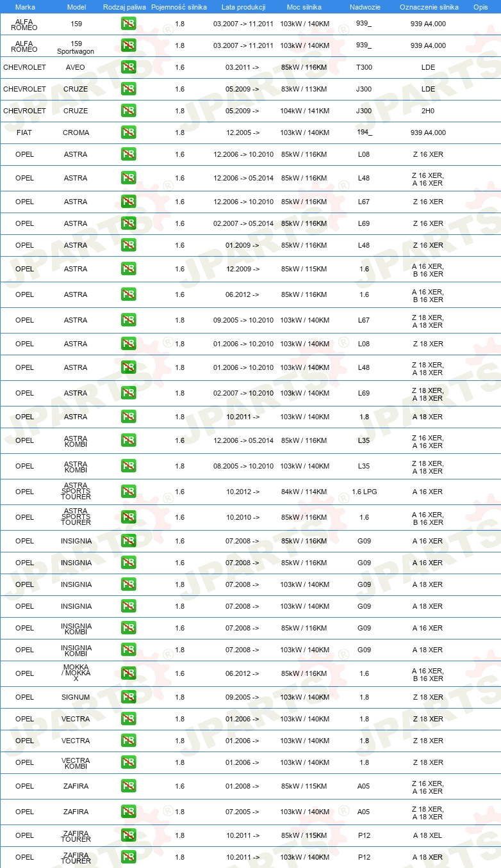Click the petrol icon in the Mokka row
The width and height of the screenshot is (501, 868).
[x=129, y=673]
